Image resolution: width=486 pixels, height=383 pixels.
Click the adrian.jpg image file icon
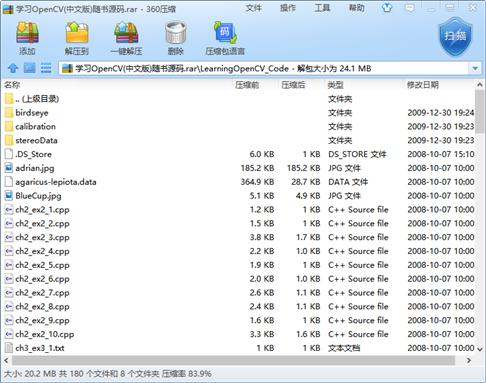(x=9, y=168)
